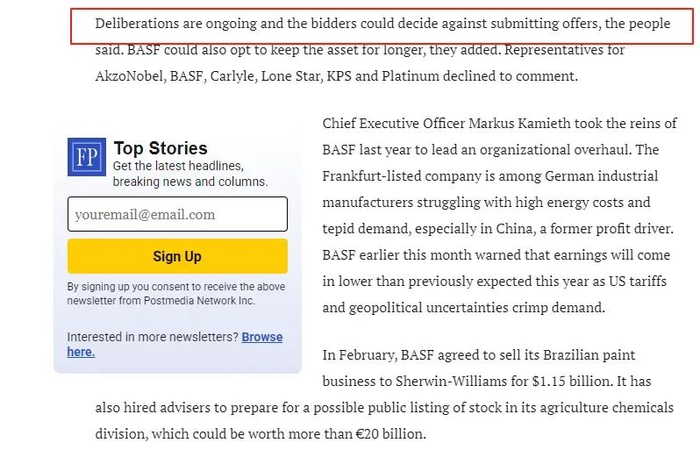Focus the youremail@email.com input field
Viewport: 700px width, 457px height.
[177, 214]
